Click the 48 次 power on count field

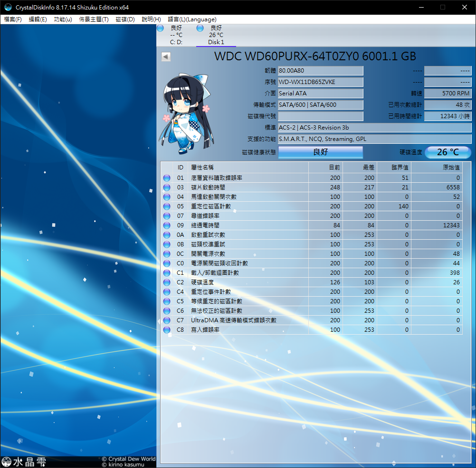[x=448, y=105]
